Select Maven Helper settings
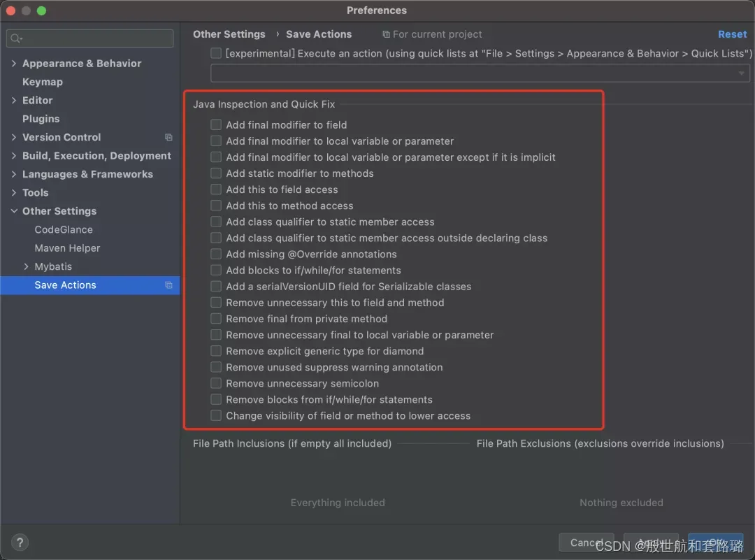Image resolution: width=755 pixels, height=560 pixels. [67, 248]
